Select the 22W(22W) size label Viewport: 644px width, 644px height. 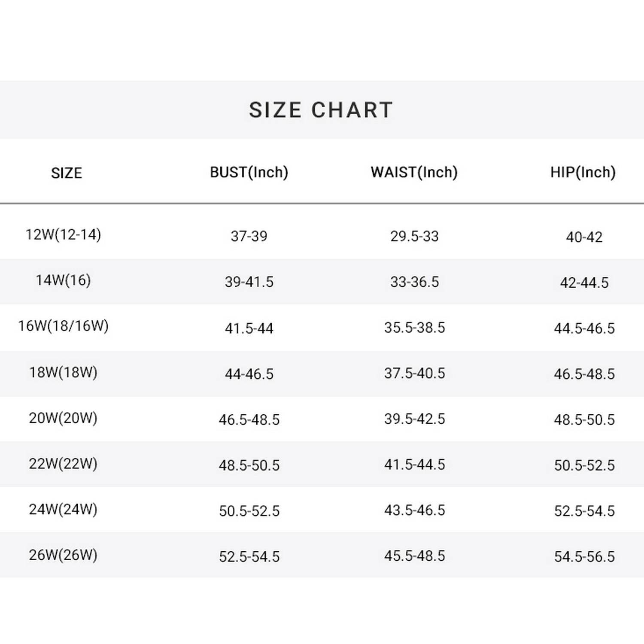click(x=63, y=464)
